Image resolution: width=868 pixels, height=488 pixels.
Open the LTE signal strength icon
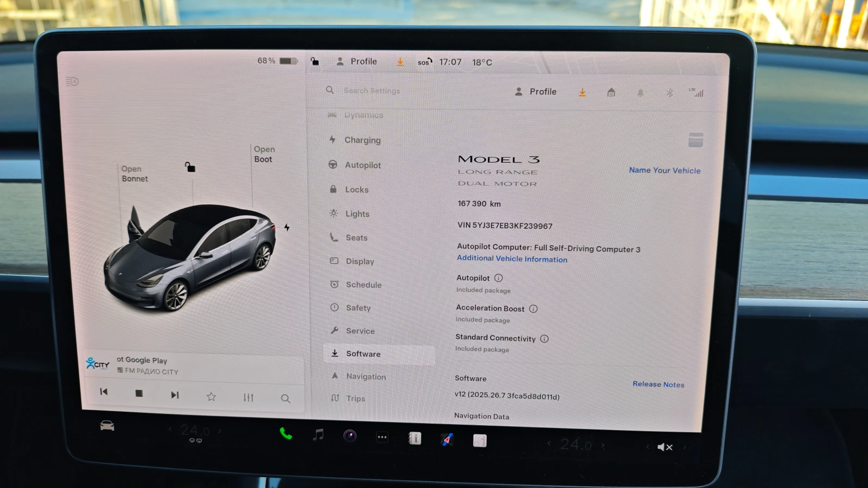(696, 93)
